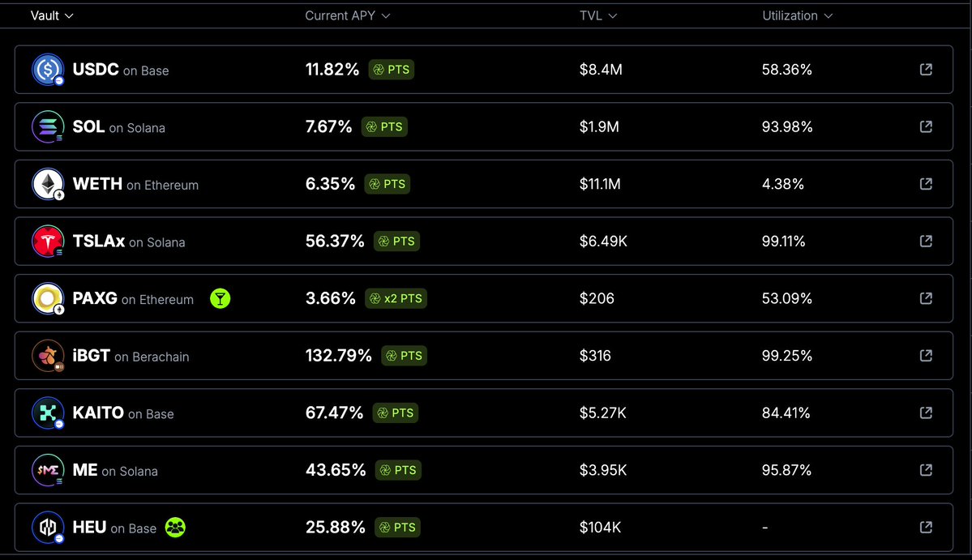Sort by Vault column dropdown
972x560 pixels.
tap(52, 15)
